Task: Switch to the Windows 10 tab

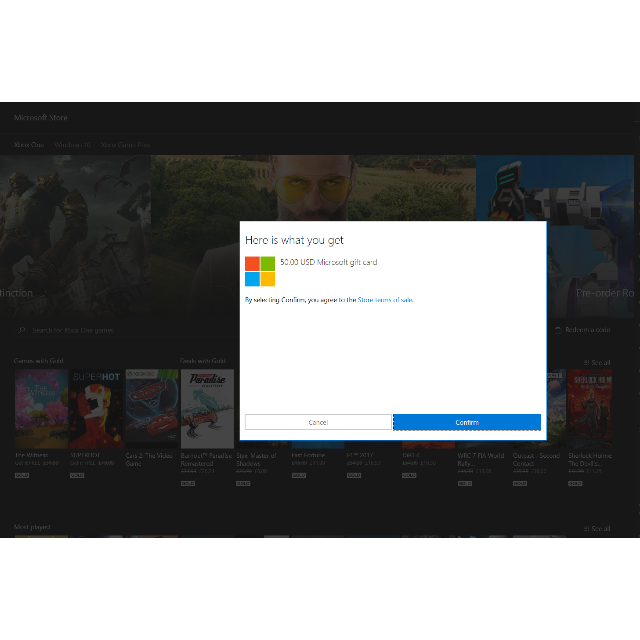Action: 72,145
